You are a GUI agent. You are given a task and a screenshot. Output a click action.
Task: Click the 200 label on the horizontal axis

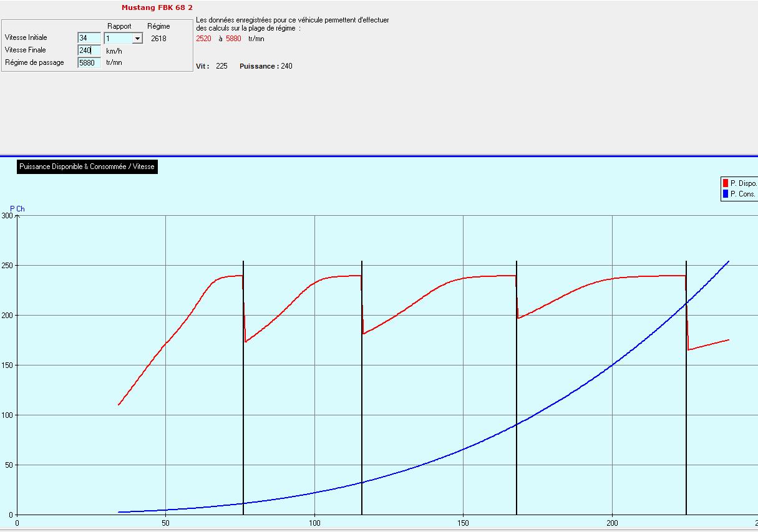point(612,523)
